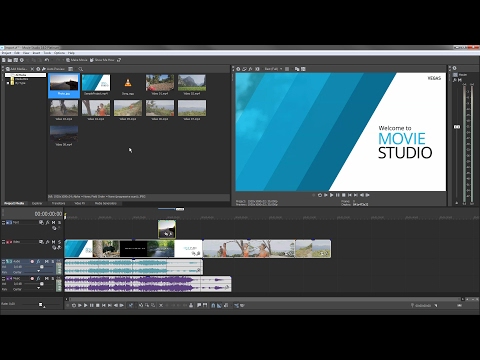Image resolution: width=480 pixels, height=360 pixels.
Task: Select the Photo.jpg thumbnail
Action: click(x=64, y=85)
